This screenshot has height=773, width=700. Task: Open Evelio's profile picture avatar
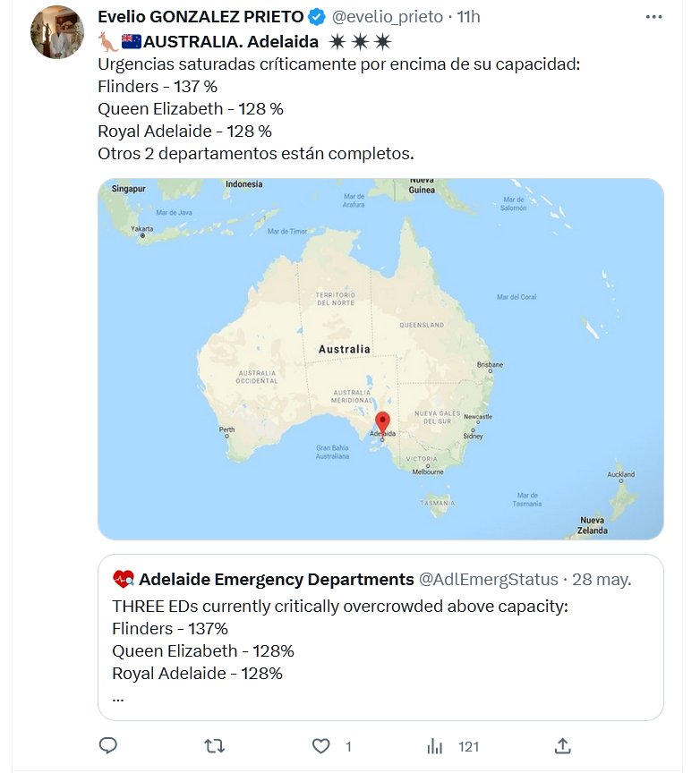57,32
